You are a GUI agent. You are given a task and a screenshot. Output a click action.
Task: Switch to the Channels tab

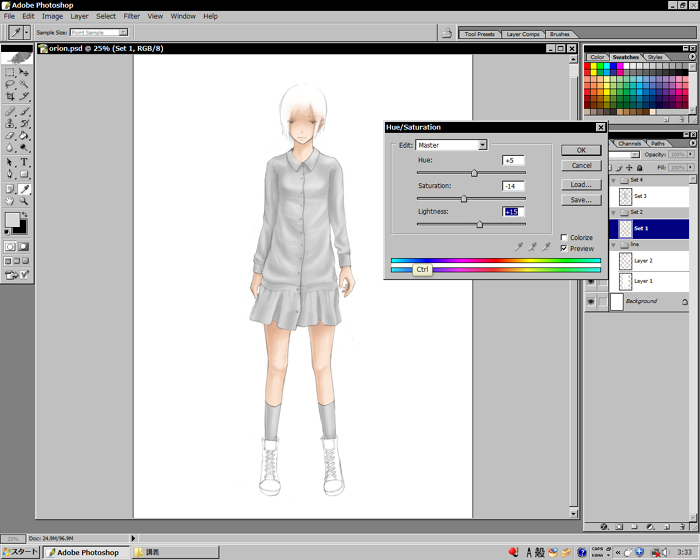[x=629, y=143]
